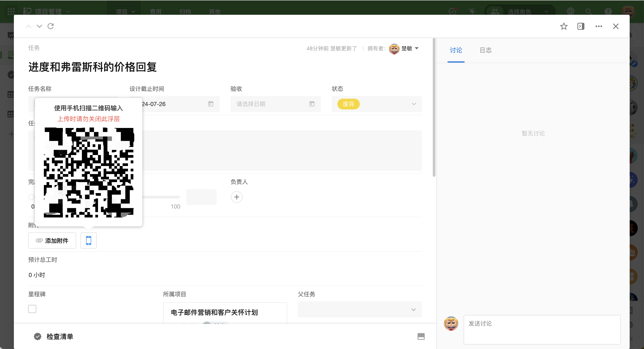Refresh the task record

pos(51,26)
